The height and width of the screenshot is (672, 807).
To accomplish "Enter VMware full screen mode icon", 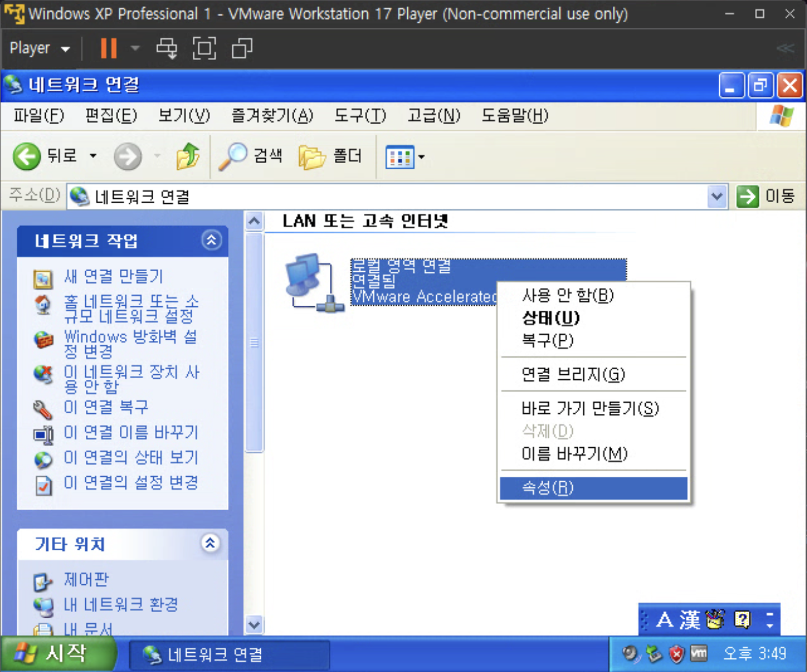I will coord(204,48).
